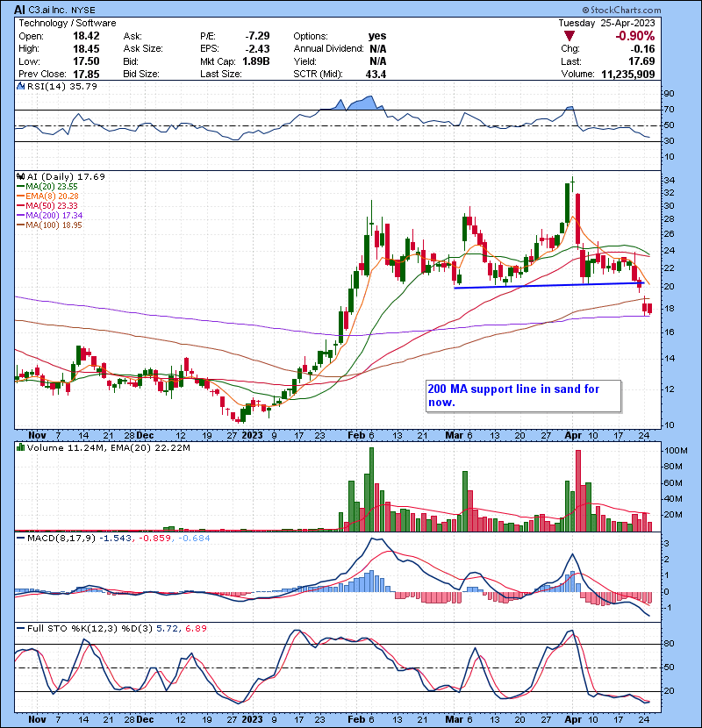Select the bold AI ticker symbol in header
The image size is (702, 728).
click(19, 10)
